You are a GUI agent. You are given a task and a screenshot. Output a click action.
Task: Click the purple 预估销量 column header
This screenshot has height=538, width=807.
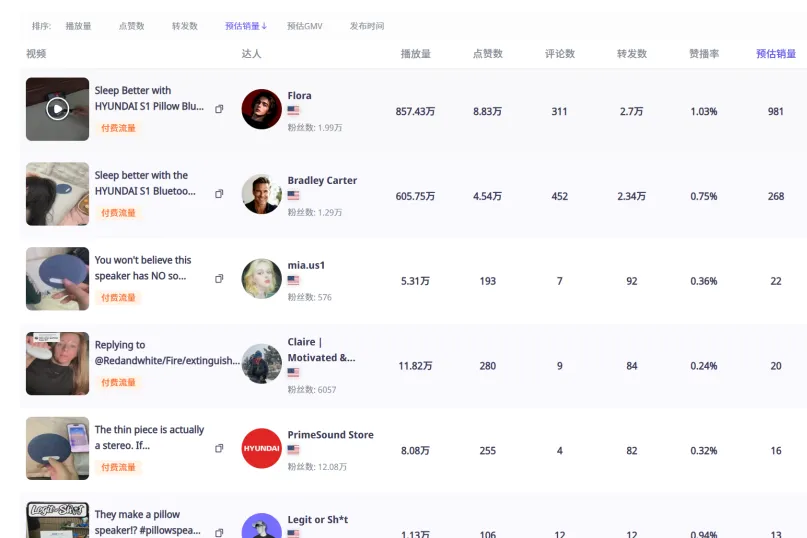(775, 54)
